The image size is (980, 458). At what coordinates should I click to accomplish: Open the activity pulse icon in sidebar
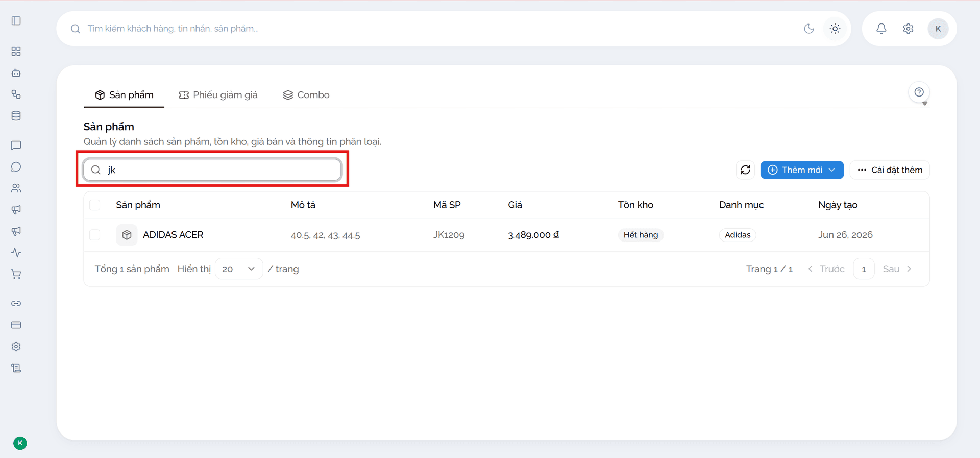[x=16, y=253]
